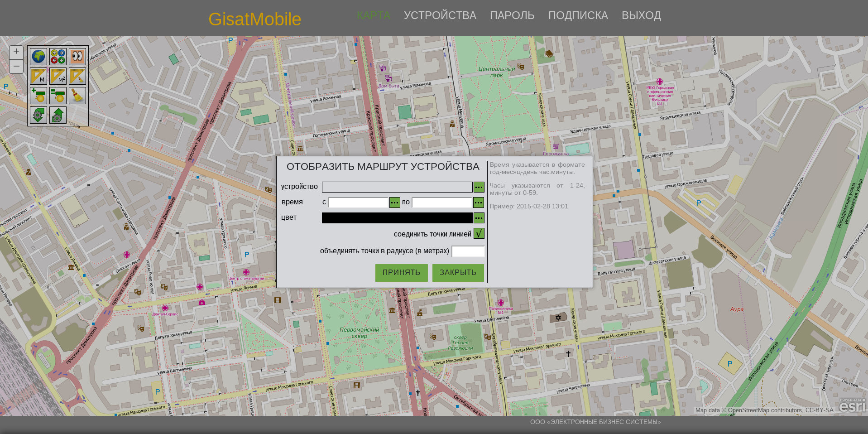The height and width of the screenshot is (434, 868).
Task: Select the distance ruler tool (M)
Action: click(38, 76)
